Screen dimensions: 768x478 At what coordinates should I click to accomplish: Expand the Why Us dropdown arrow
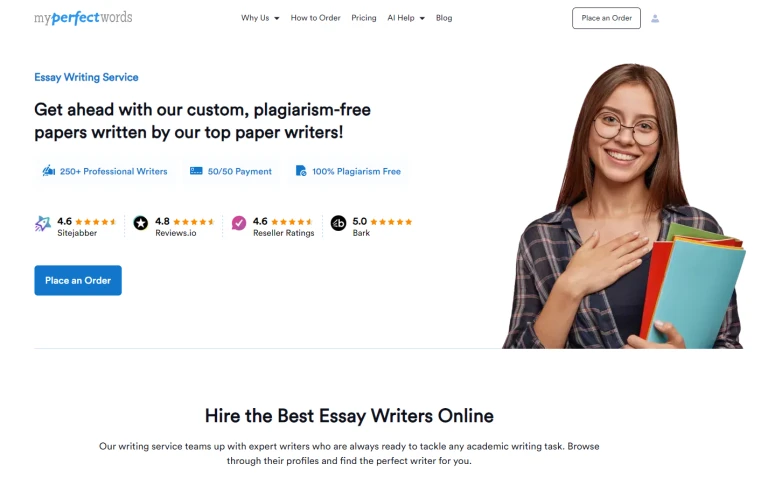click(x=277, y=18)
